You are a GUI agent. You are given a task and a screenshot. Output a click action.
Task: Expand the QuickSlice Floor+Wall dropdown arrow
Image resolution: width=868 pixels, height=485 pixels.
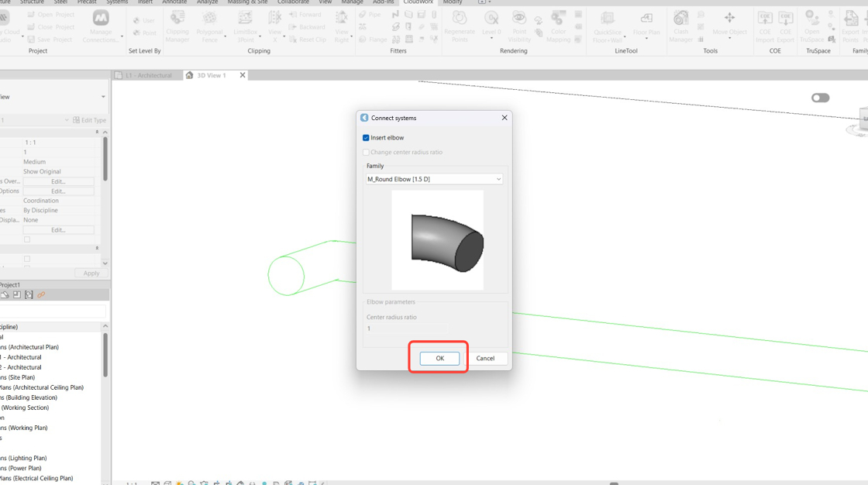pyautogui.click(x=625, y=37)
